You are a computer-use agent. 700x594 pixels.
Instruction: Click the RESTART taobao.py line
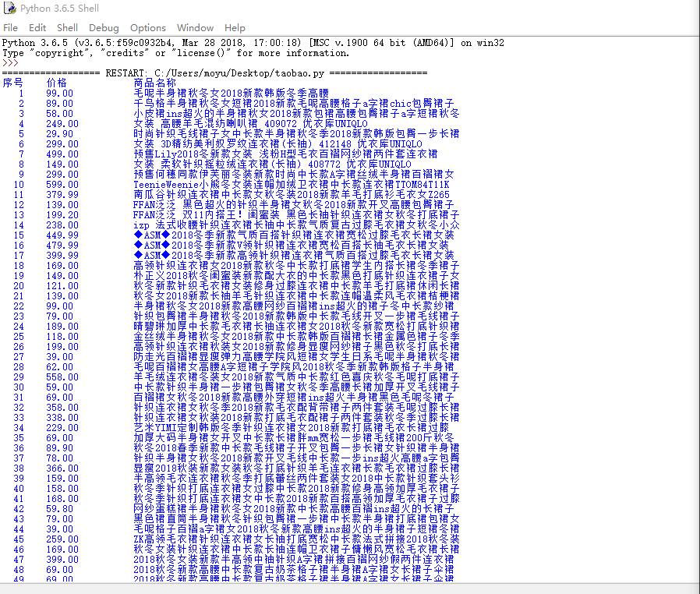[x=214, y=72]
